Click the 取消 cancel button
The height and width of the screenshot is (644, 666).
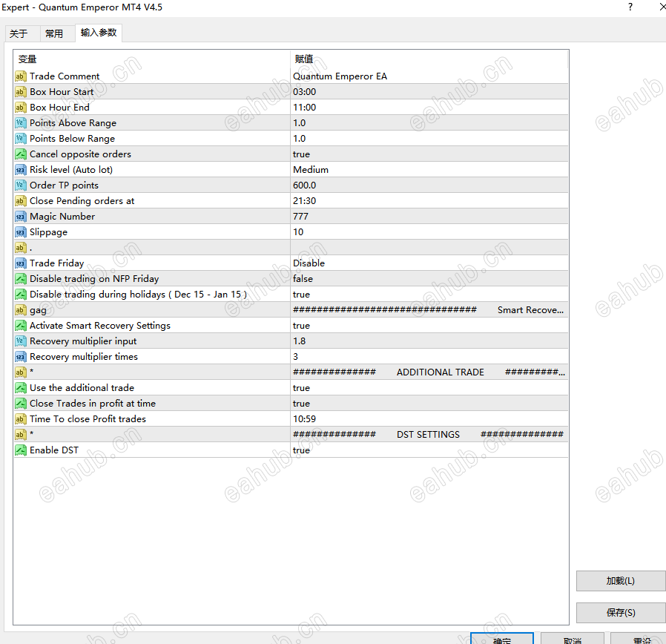coord(572,639)
